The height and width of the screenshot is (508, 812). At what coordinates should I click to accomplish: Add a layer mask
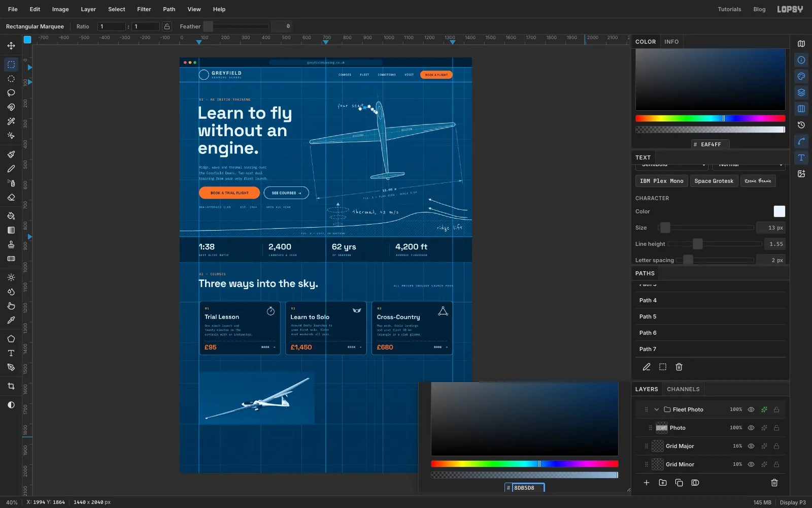point(695,483)
